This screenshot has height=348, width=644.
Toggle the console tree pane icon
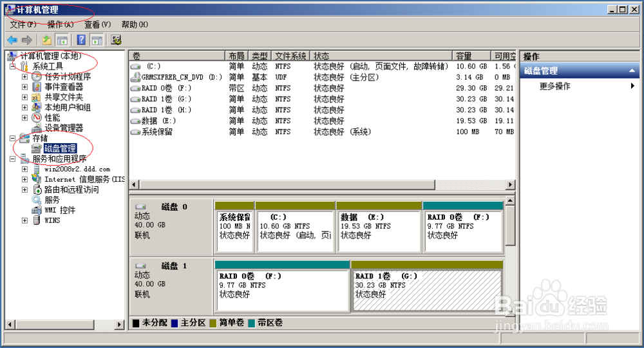tap(62, 40)
